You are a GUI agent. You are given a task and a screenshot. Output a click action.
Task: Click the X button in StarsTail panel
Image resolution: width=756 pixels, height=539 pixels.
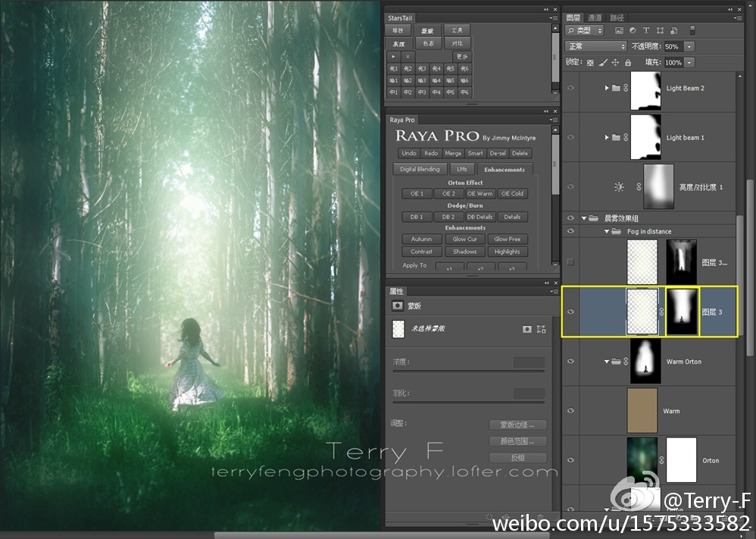click(408, 56)
